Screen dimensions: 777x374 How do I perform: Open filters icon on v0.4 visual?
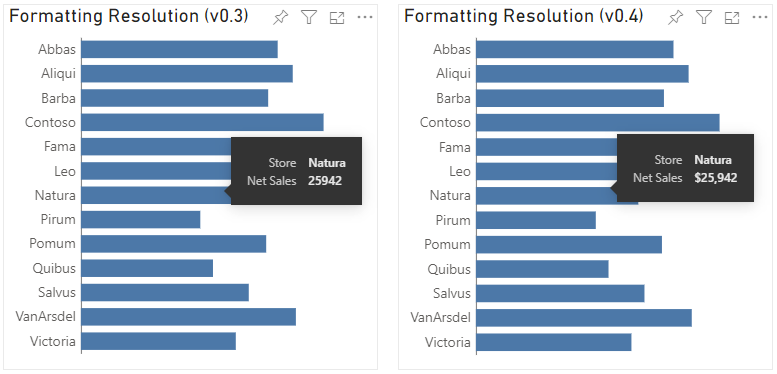tap(704, 18)
